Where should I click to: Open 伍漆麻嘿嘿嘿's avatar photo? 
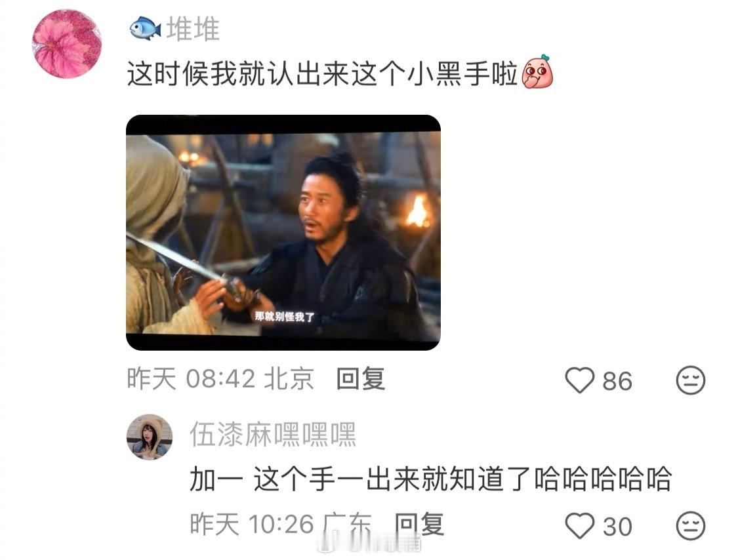pyautogui.click(x=150, y=437)
